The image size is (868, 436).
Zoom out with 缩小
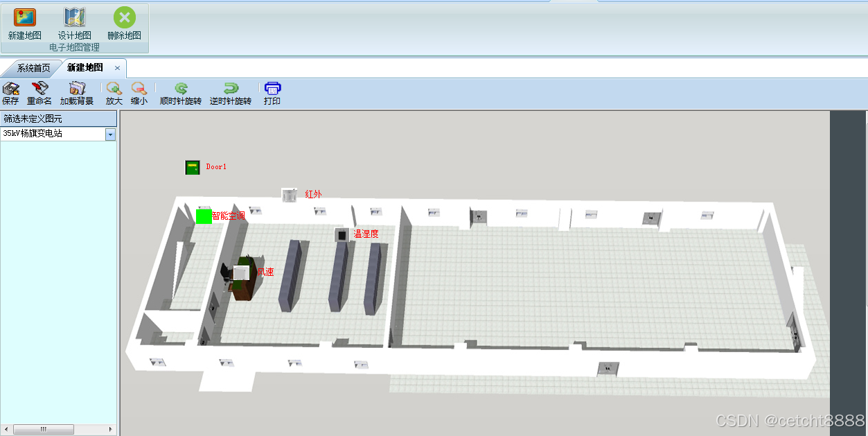(x=139, y=94)
